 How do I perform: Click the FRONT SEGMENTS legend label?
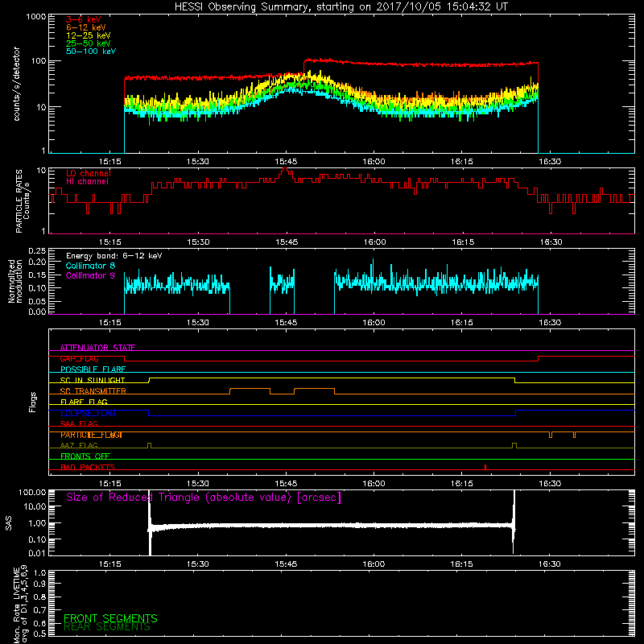click(x=110, y=618)
